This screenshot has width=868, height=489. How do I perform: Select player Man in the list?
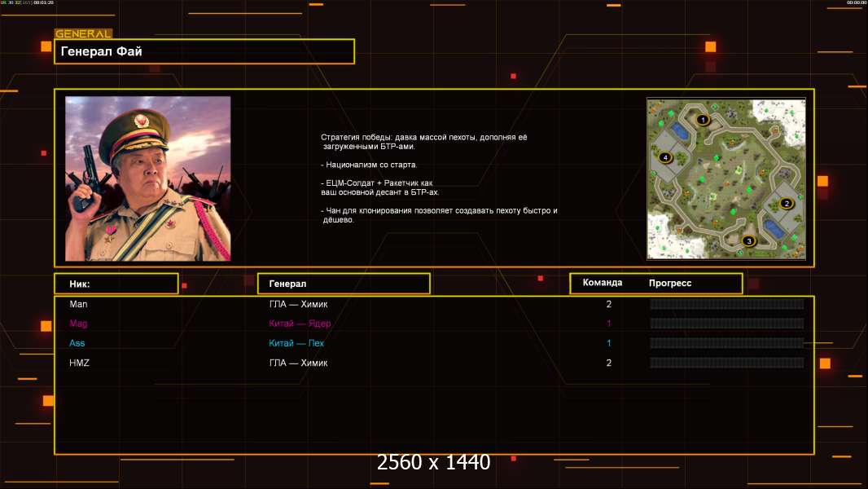coord(78,304)
